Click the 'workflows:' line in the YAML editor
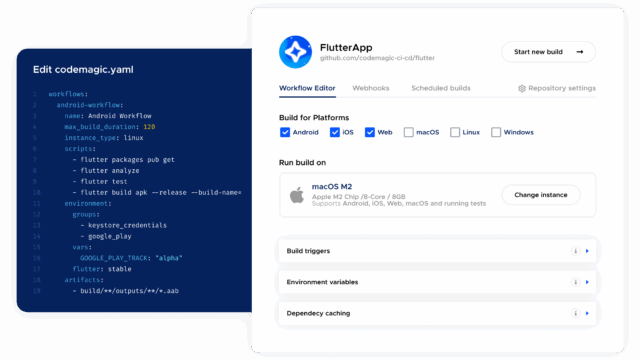Viewport: 640px width, 360px height. pyautogui.click(x=68, y=94)
